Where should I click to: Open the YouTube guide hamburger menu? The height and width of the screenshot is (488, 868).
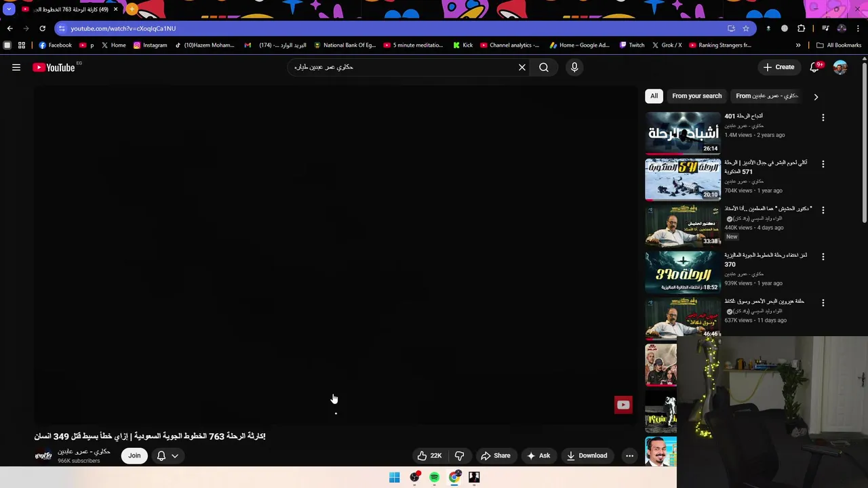16,67
